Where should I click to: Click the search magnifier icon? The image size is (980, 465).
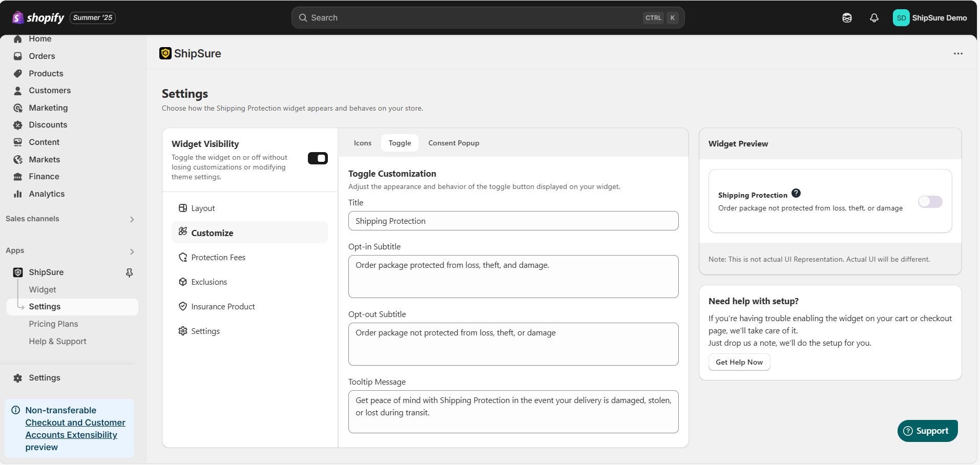(303, 18)
